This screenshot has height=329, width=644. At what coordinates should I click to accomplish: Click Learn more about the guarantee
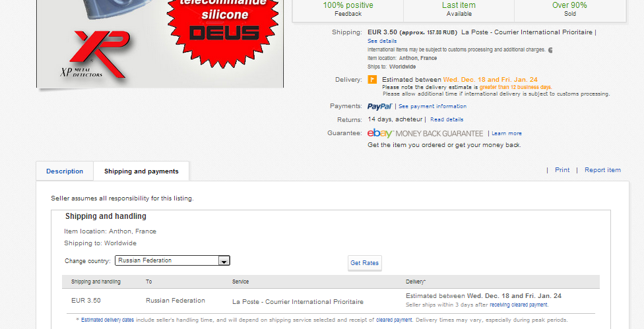pyautogui.click(x=507, y=133)
